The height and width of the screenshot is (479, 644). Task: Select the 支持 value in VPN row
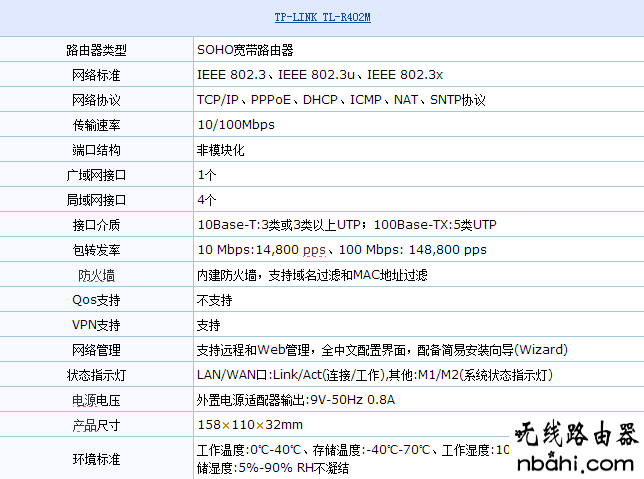pos(209,325)
